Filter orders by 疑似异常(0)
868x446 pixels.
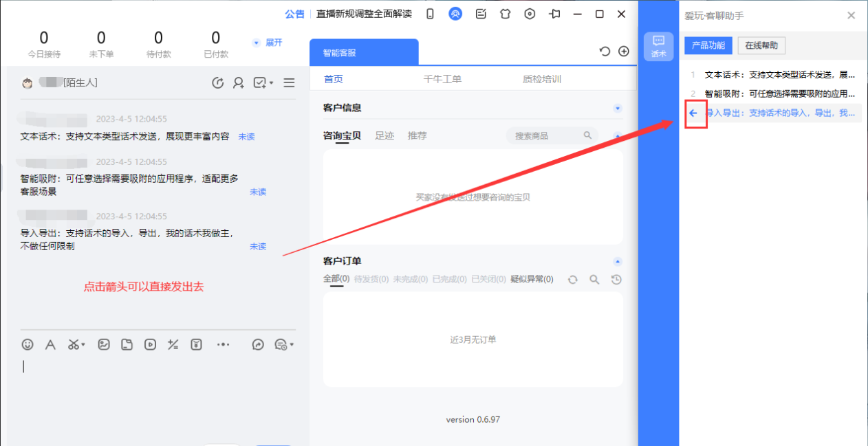pos(532,279)
